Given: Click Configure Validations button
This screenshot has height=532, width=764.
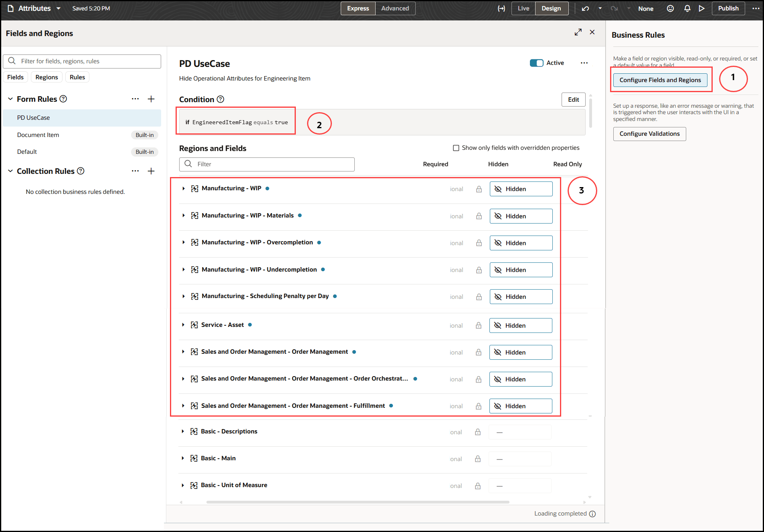Looking at the screenshot, I should (x=649, y=134).
